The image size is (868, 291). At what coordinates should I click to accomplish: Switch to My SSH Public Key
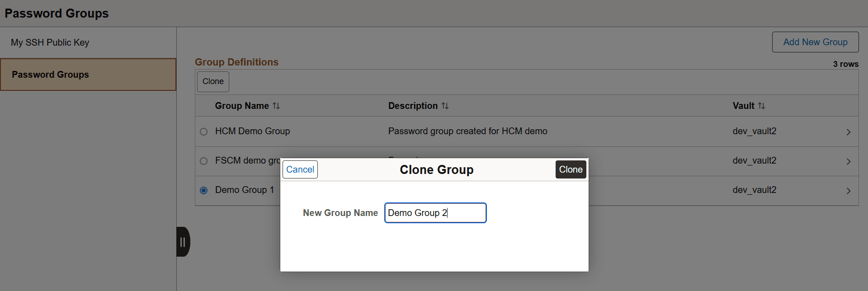[50, 42]
